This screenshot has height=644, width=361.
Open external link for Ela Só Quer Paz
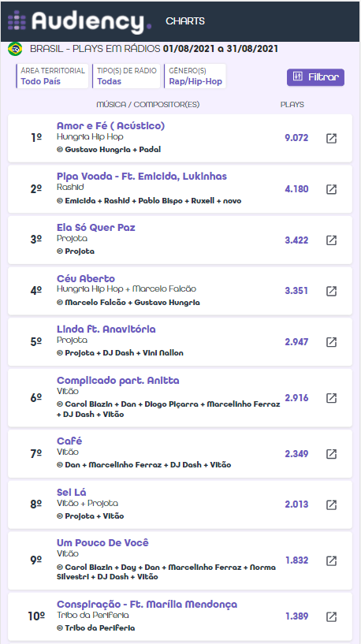pyautogui.click(x=331, y=240)
